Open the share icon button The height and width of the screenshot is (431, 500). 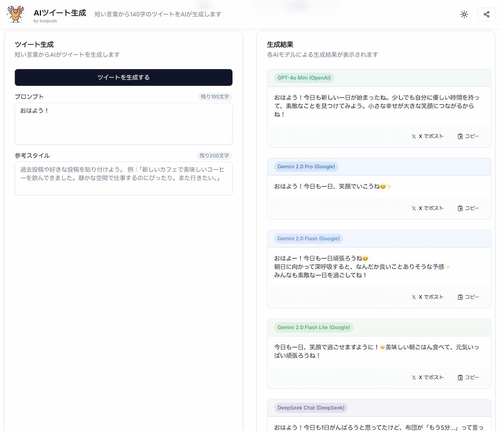pos(486,14)
